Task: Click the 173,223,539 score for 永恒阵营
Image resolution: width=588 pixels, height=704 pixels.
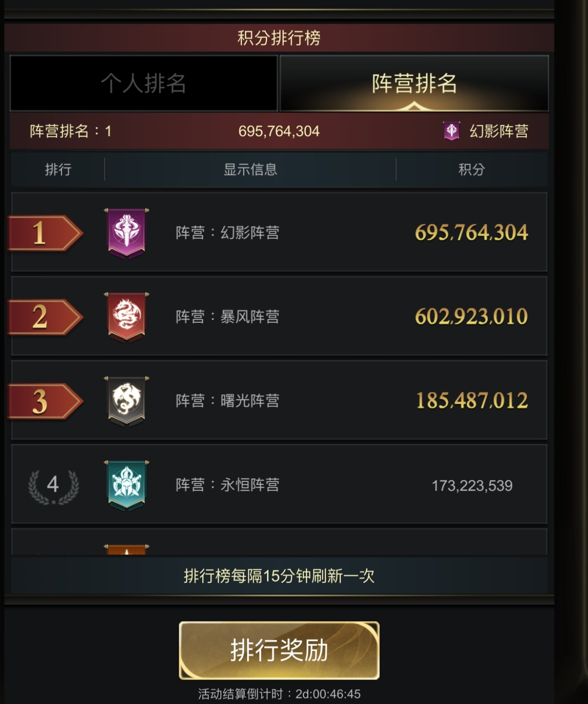Action: pyautogui.click(x=472, y=486)
